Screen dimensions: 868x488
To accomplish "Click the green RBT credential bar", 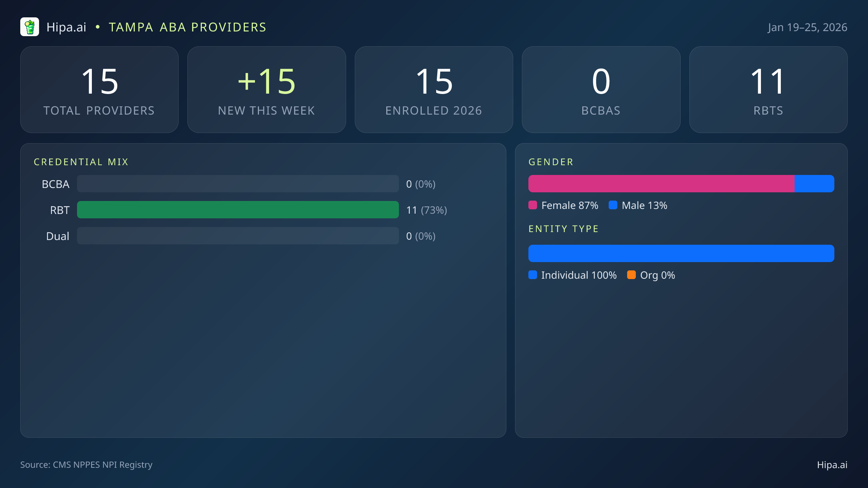I will (238, 210).
